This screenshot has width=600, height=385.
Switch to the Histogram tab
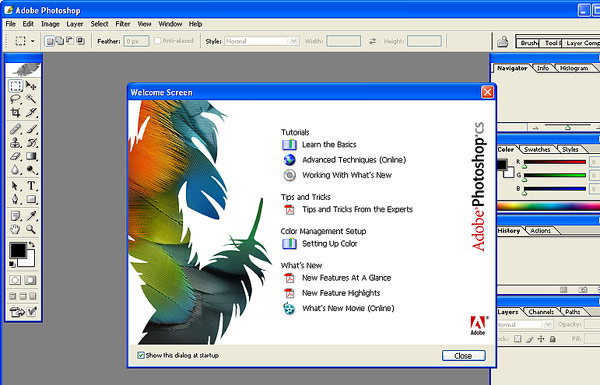click(x=574, y=68)
